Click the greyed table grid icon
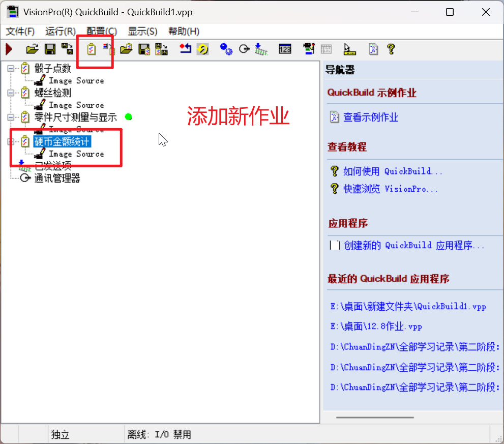504x444 pixels. (x=326, y=49)
